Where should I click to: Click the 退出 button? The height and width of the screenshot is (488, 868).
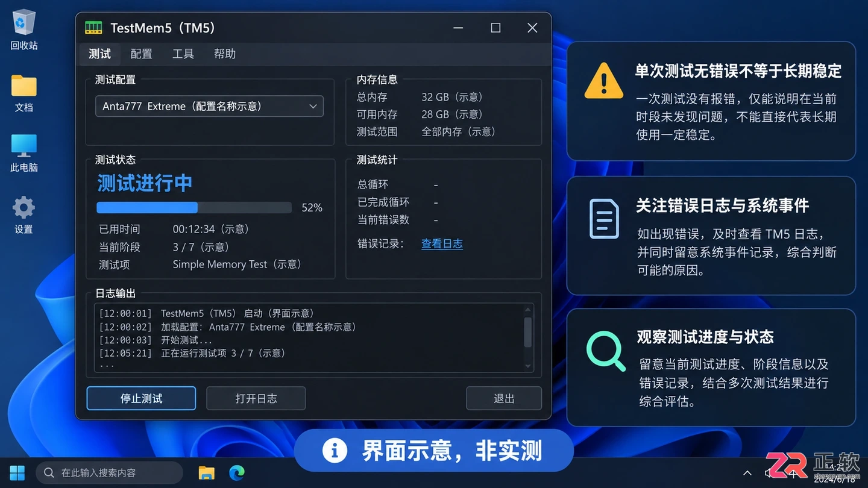click(x=504, y=398)
